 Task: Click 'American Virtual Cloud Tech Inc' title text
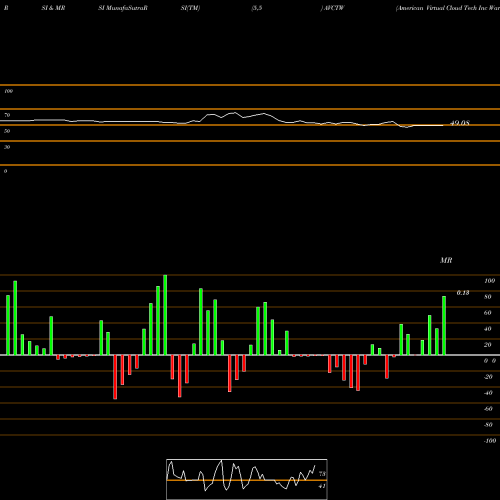(442, 8)
